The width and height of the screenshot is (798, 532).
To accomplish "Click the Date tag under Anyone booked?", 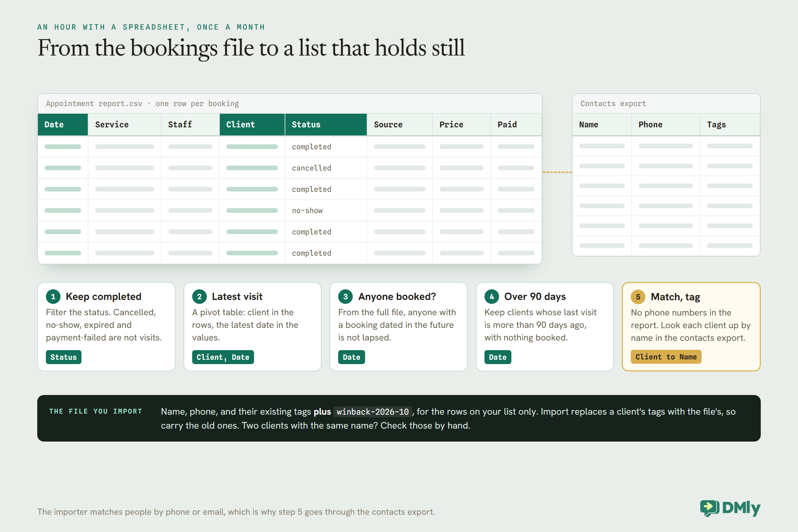I will [351, 357].
